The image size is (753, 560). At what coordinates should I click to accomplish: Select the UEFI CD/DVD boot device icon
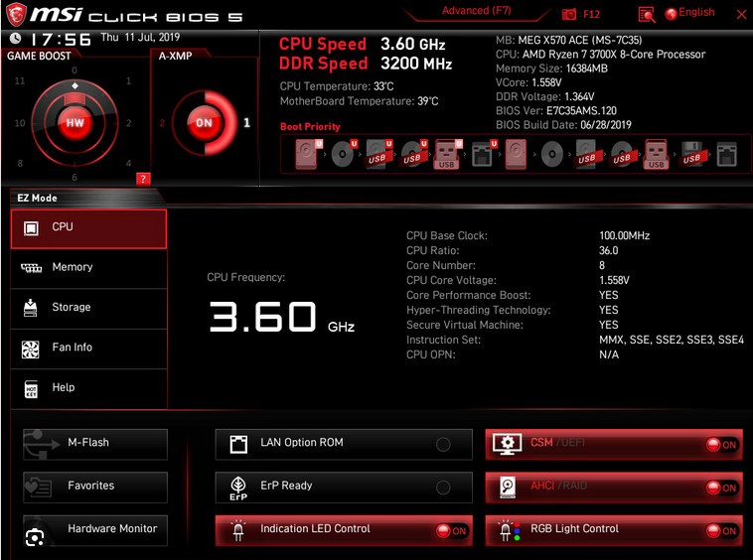[x=344, y=154]
